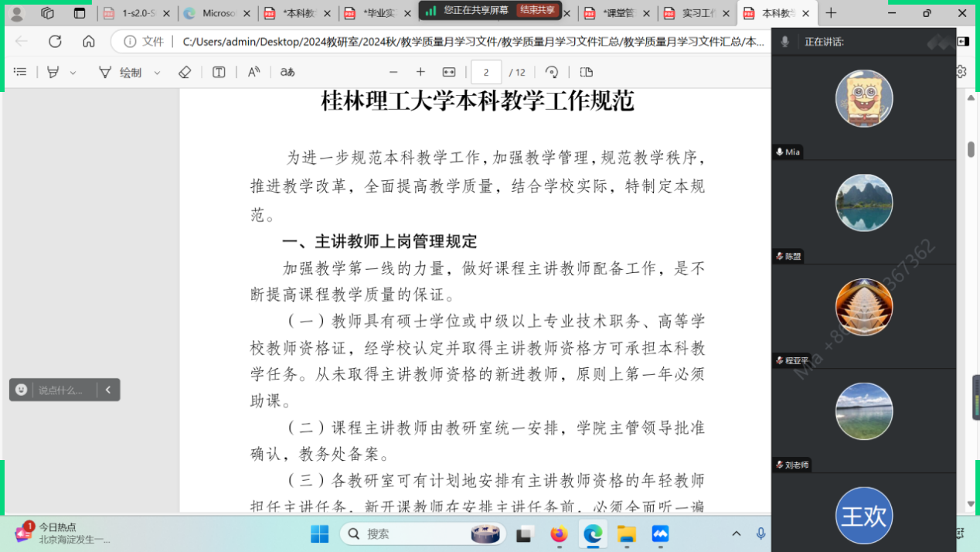980x552 pixels.
Task: Show hidden system tray icons
Action: [x=737, y=533]
